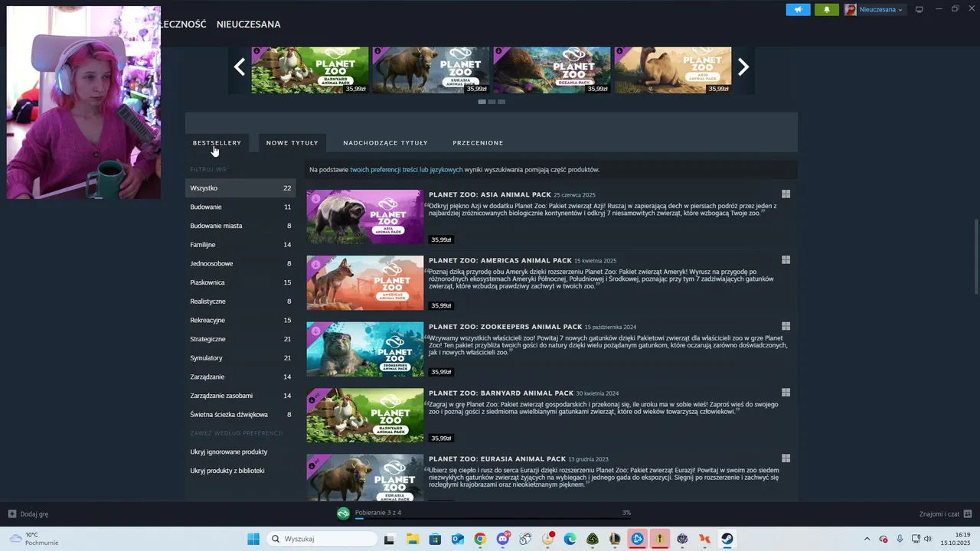Switch to the Nadchodzące tytuły tab
Viewport: 980px width, 551px height.
click(385, 142)
